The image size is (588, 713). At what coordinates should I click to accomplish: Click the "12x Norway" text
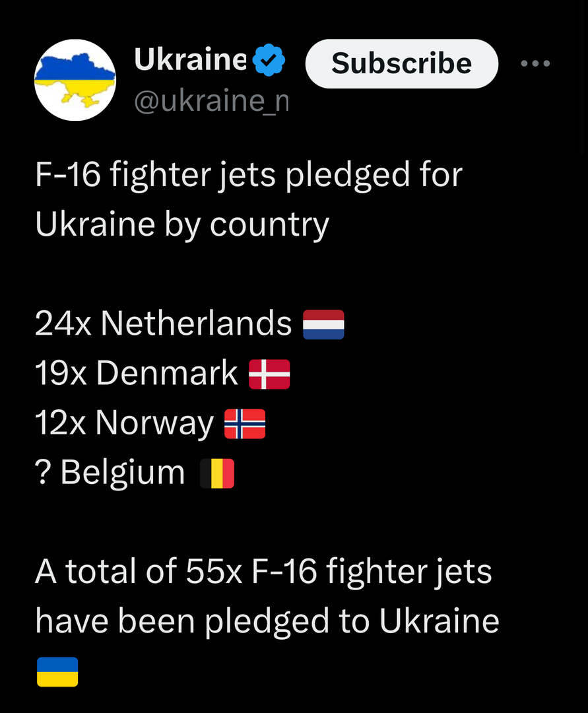click(124, 423)
